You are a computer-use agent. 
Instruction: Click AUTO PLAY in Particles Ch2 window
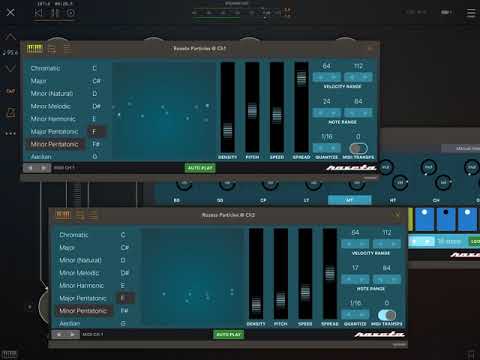229,334
